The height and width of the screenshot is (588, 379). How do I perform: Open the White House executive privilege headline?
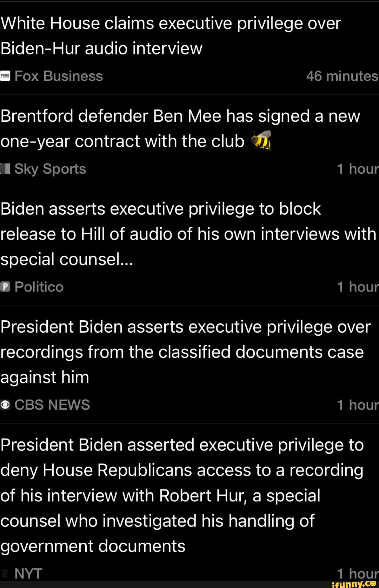[171, 36]
